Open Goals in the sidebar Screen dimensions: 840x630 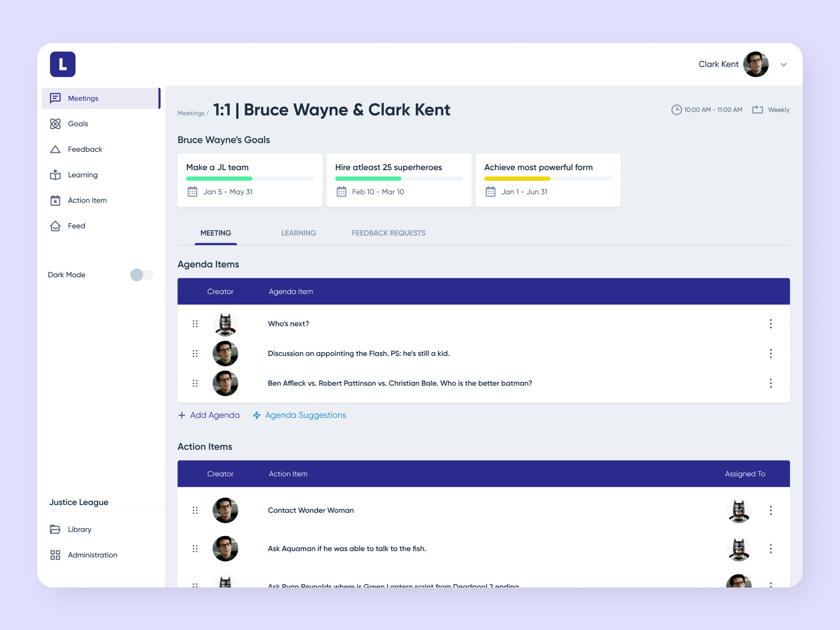tap(78, 124)
